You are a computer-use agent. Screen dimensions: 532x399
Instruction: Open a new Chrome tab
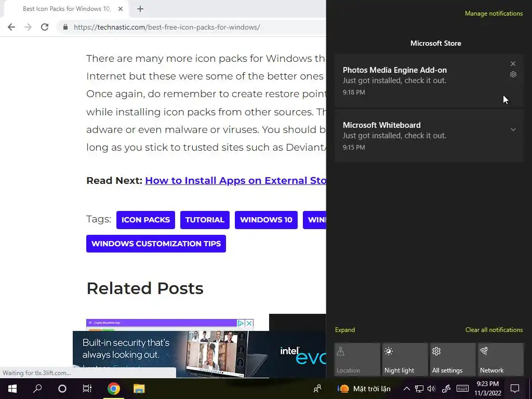140,9
